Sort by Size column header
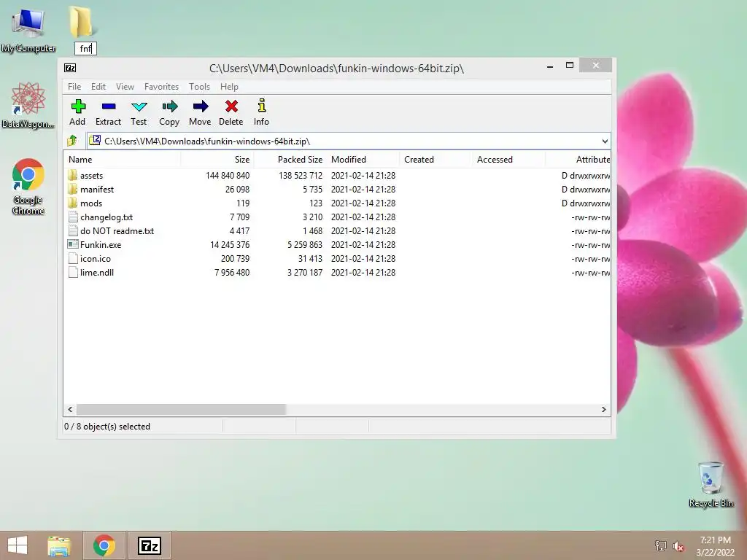 (x=217, y=160)
